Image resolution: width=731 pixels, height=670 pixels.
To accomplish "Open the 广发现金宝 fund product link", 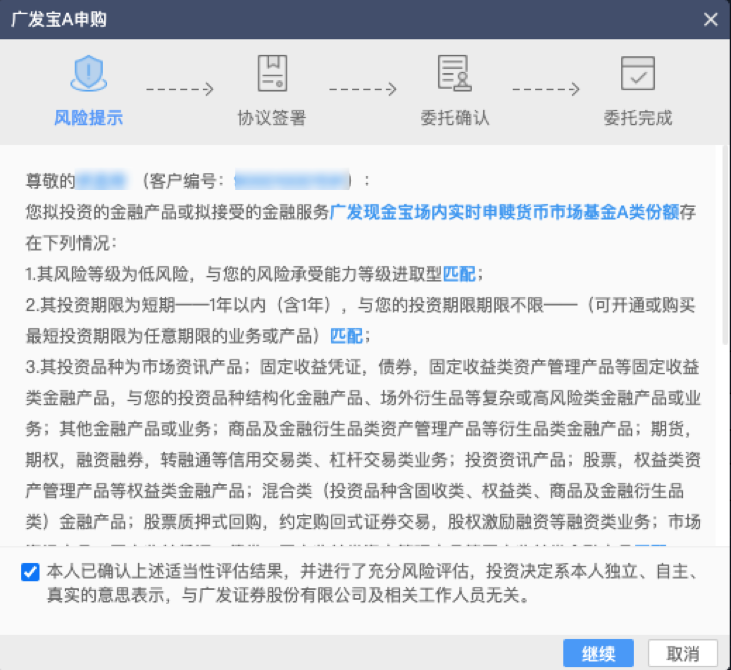I will point(504,211).
